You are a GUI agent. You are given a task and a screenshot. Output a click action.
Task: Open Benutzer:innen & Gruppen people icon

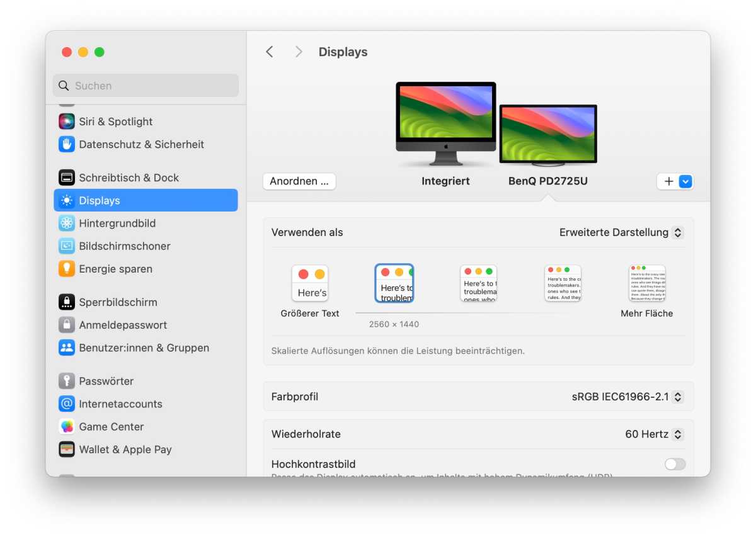[x=67, y=348]
